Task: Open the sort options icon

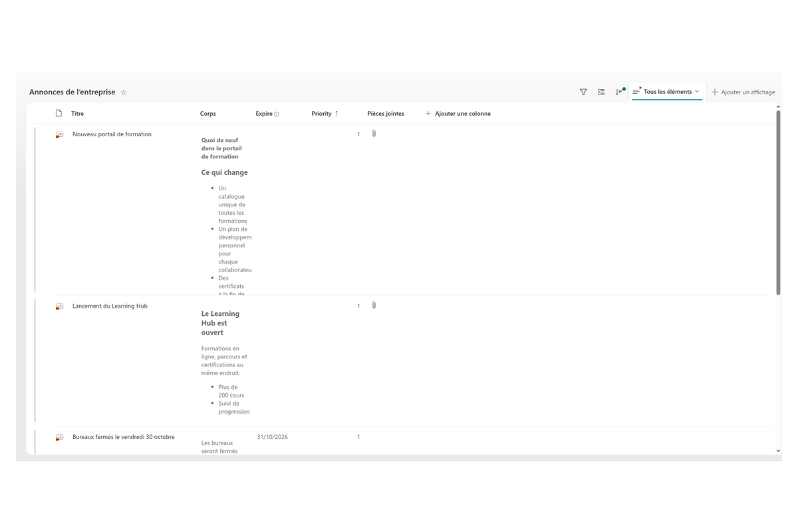Action: (620, 92)
